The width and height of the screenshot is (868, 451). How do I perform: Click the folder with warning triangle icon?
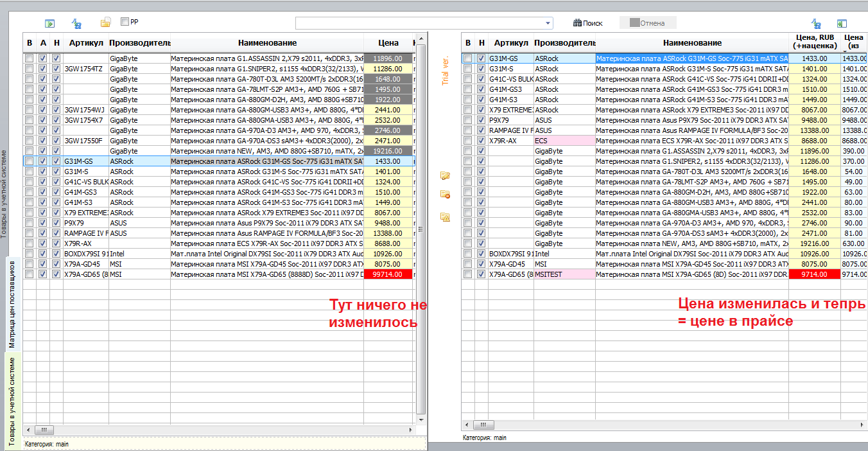coord(445,217)
